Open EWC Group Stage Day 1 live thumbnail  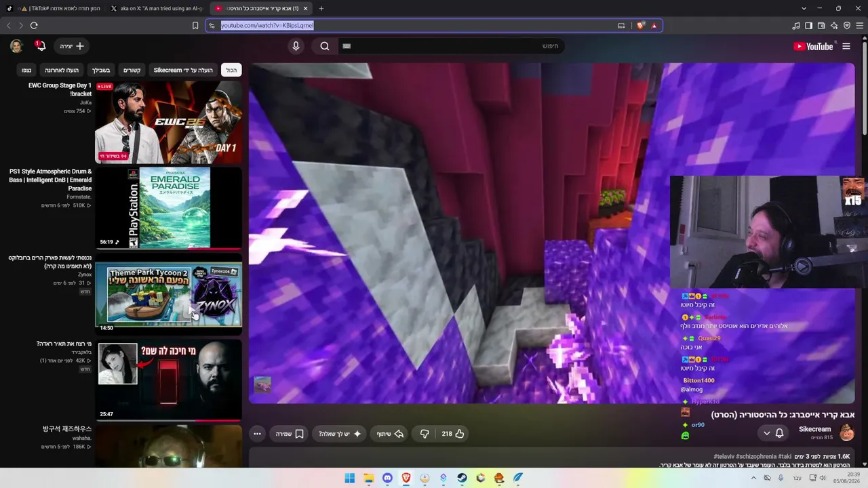pyautogui.click(x=168, y=122)
